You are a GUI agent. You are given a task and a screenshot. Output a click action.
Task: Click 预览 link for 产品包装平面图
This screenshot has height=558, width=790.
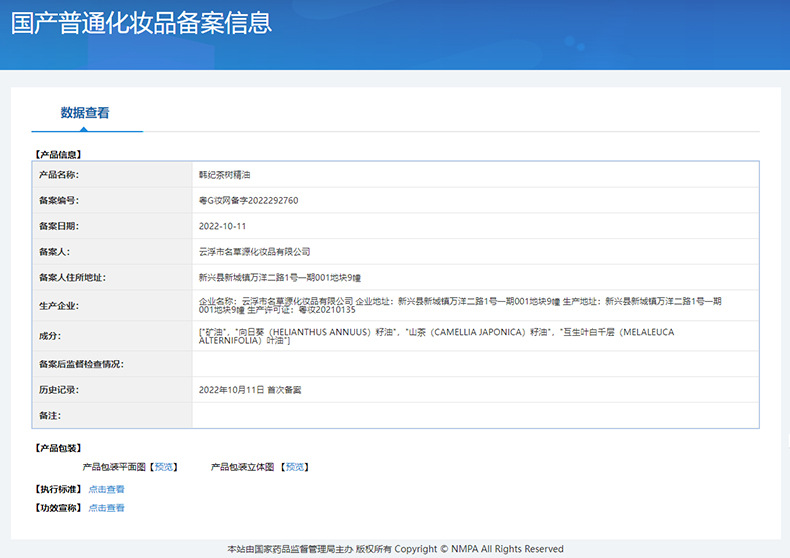click(x=165, y=467)
